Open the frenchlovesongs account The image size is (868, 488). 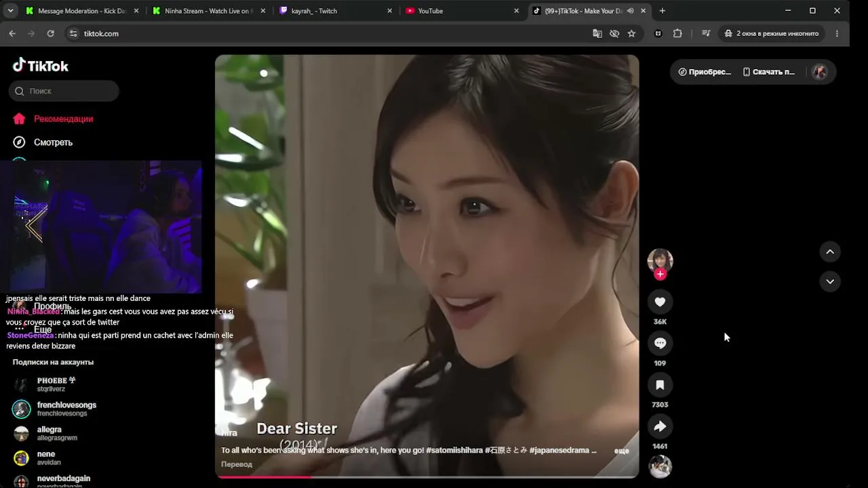pyautogui.click(x=54, y=409)
